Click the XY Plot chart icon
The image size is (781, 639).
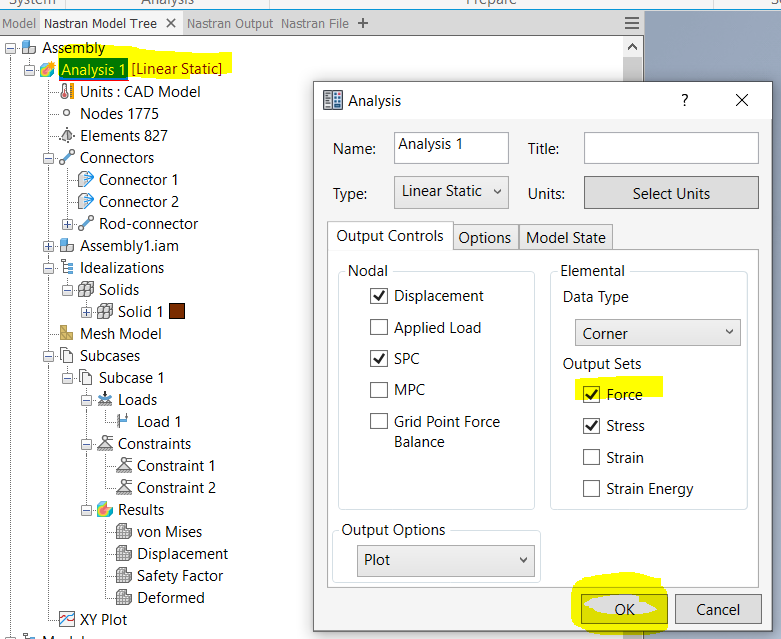click(x=67, y=619)
